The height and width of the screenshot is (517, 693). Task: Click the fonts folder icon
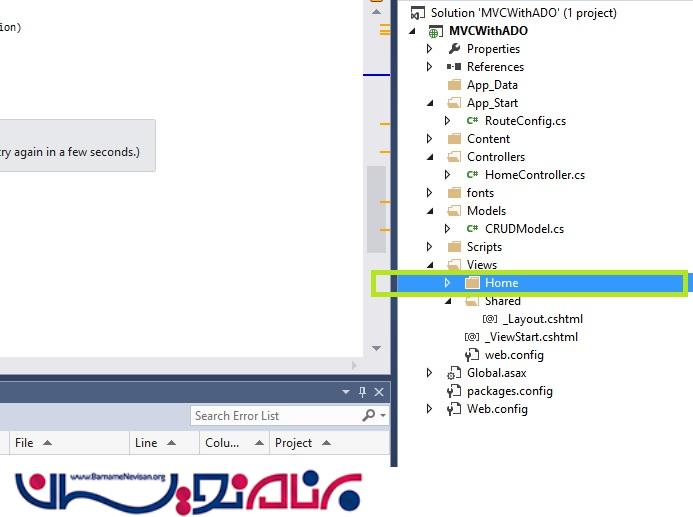click(x=454, y=193)
